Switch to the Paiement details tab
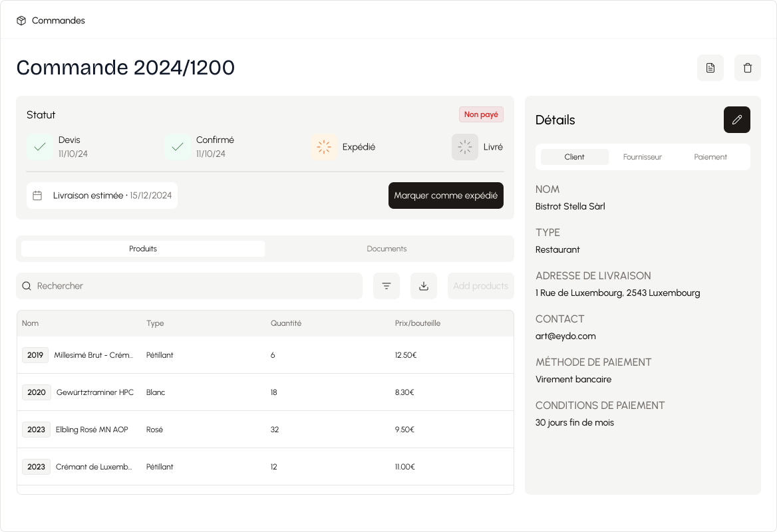Viewport: 777px width, 532px height. click(710, 157)
